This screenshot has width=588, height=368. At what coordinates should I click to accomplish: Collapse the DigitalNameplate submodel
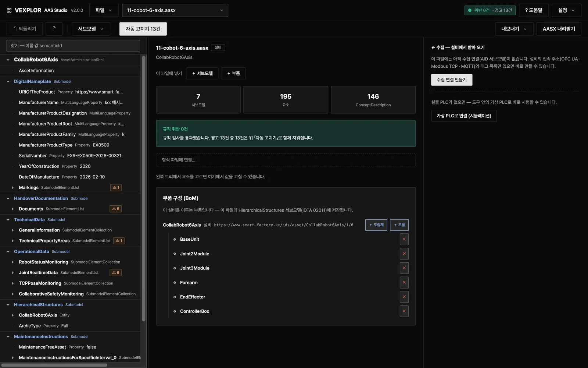pyautogui.click(x=8, y=82)
